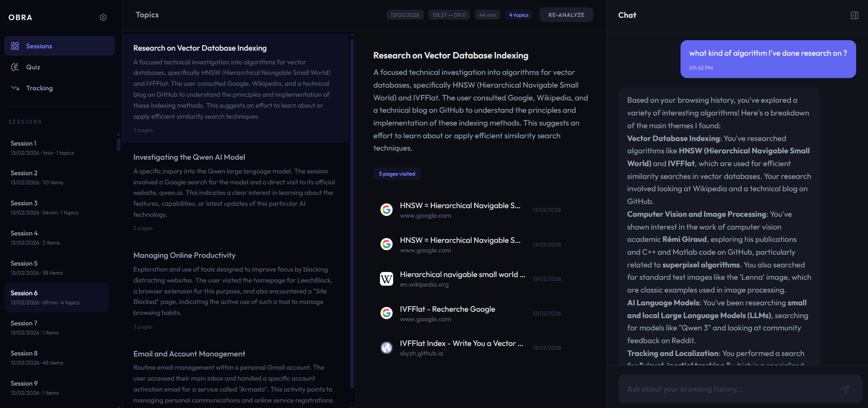Click the sessions list scrollbar

119,144
